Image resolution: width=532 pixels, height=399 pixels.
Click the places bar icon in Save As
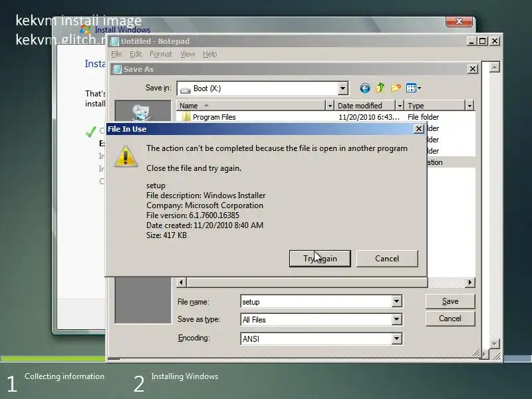coord(141,112)
